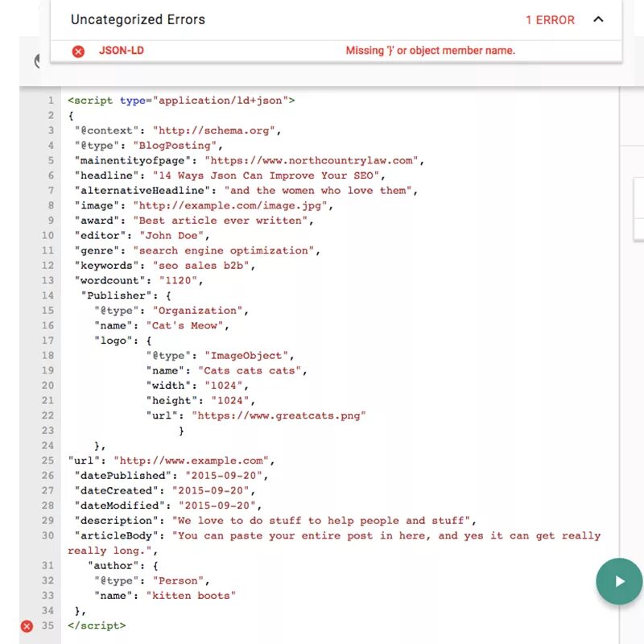Click the 'kitten boots' name value

tap(191, 596)
